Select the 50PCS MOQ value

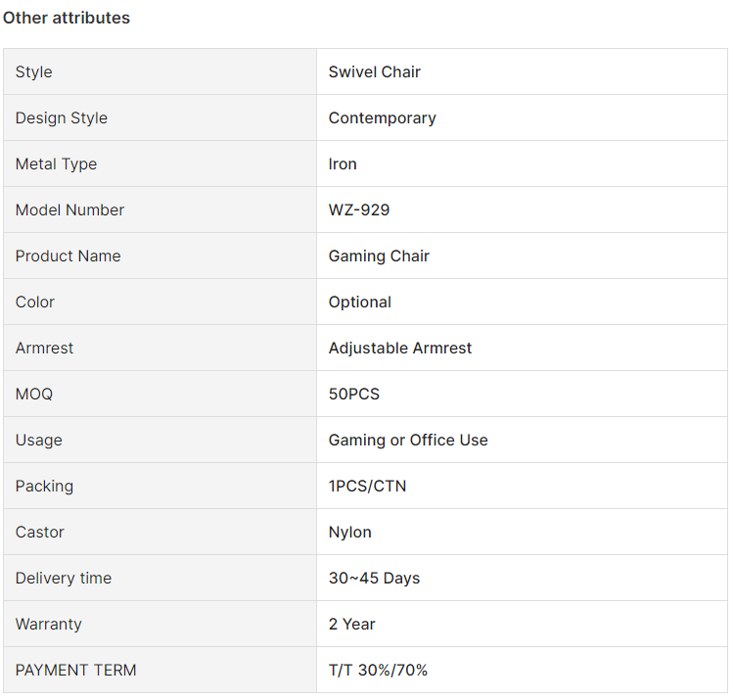pos(354,394)
